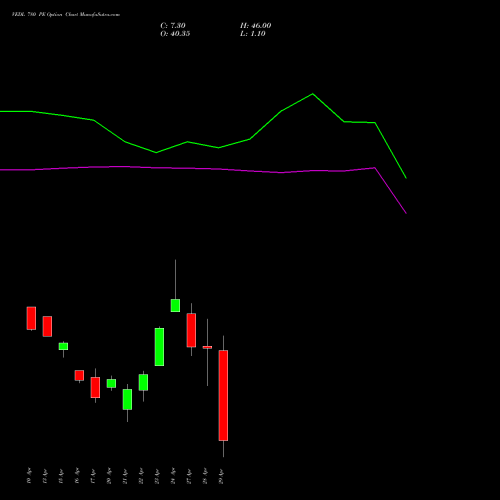Click the green candle above 24 Apr
This screenshot has height=500, width=500.
[175, 305]
